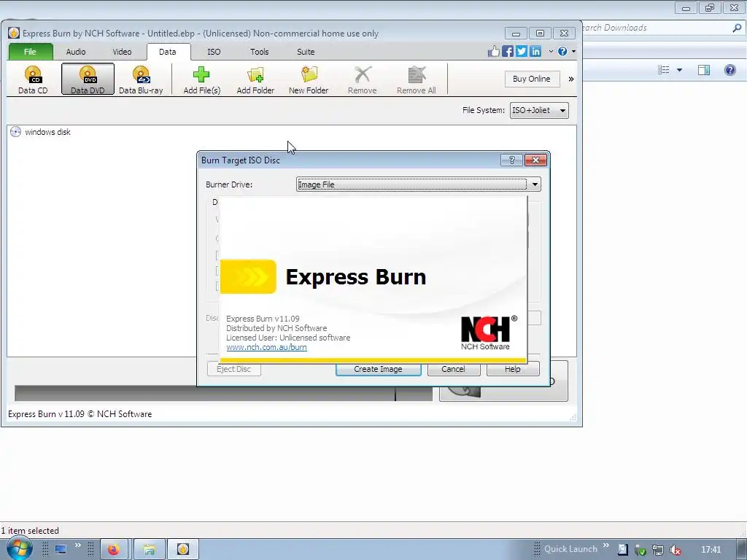This screenshot has height=560, width=747.
Task: Select the Data CD disc type
Action: [33, 79]
